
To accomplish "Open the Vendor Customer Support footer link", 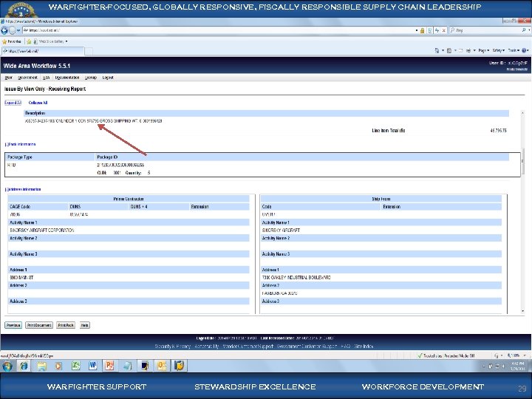I will (248, 347).
